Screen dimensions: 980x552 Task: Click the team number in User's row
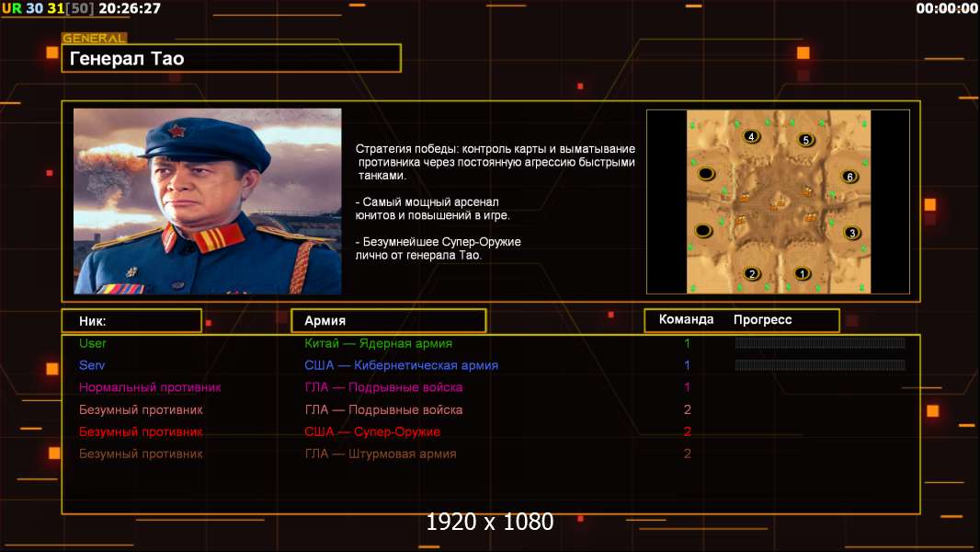tap(687, 343)
